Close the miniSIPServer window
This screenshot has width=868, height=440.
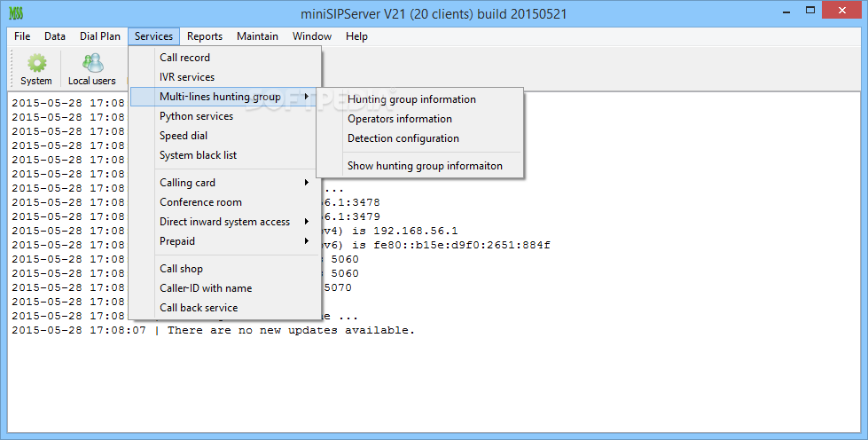tap(842, 10)
